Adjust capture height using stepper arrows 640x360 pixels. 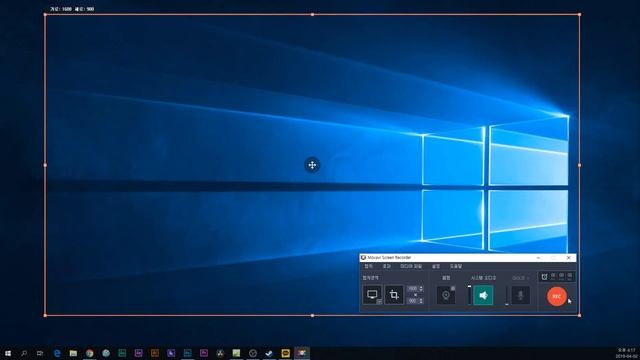(421, 301)
